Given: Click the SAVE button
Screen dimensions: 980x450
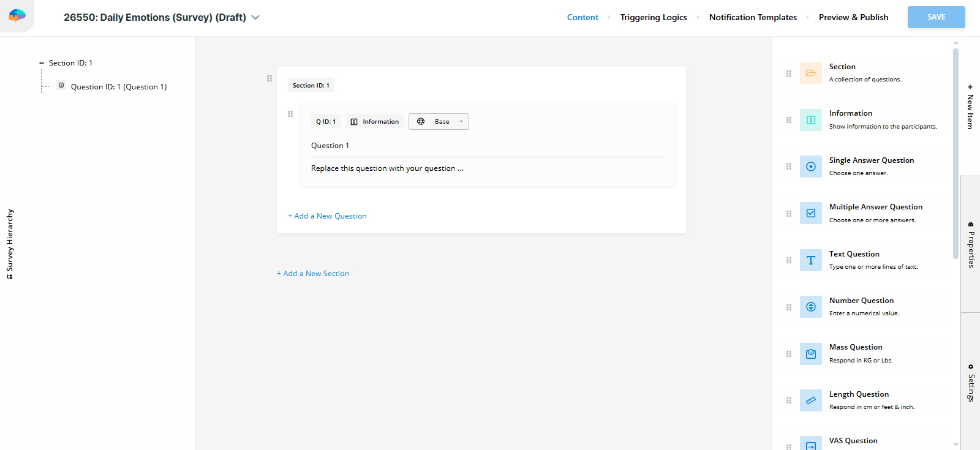Looking at the screenshot, I should [x=936, y=17].
